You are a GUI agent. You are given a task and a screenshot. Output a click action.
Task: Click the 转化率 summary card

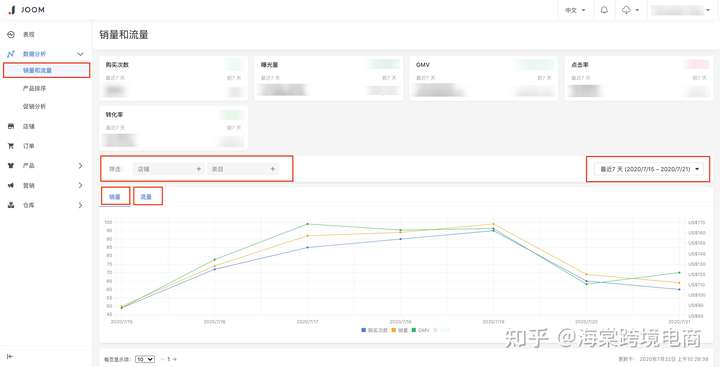[x=174, y=128]
